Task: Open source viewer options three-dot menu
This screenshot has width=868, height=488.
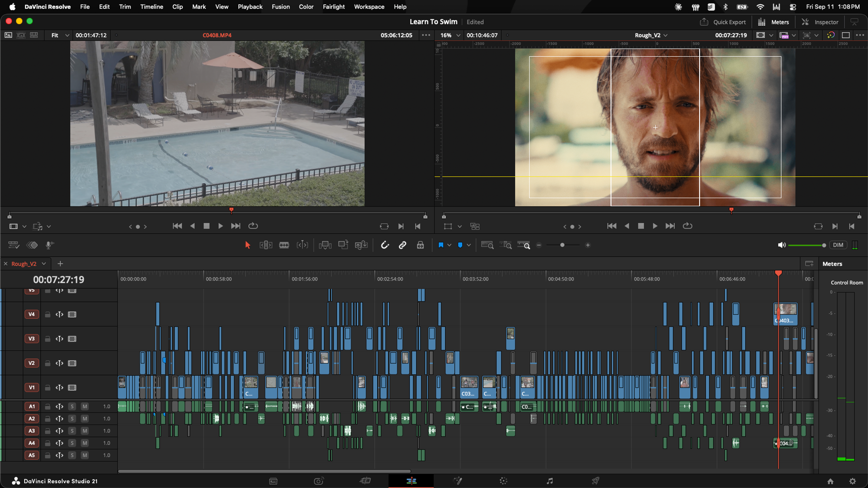Action: pyautogui.click(x=426, y=35)
